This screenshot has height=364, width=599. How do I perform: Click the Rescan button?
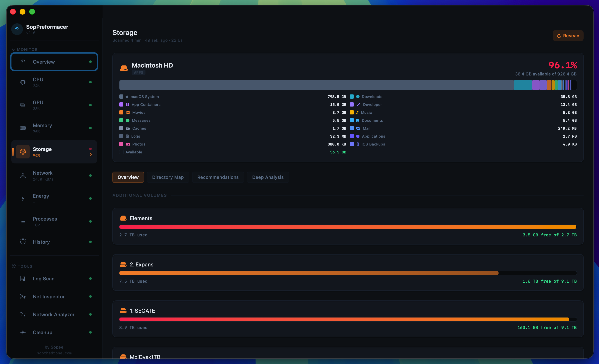[568, 35]
